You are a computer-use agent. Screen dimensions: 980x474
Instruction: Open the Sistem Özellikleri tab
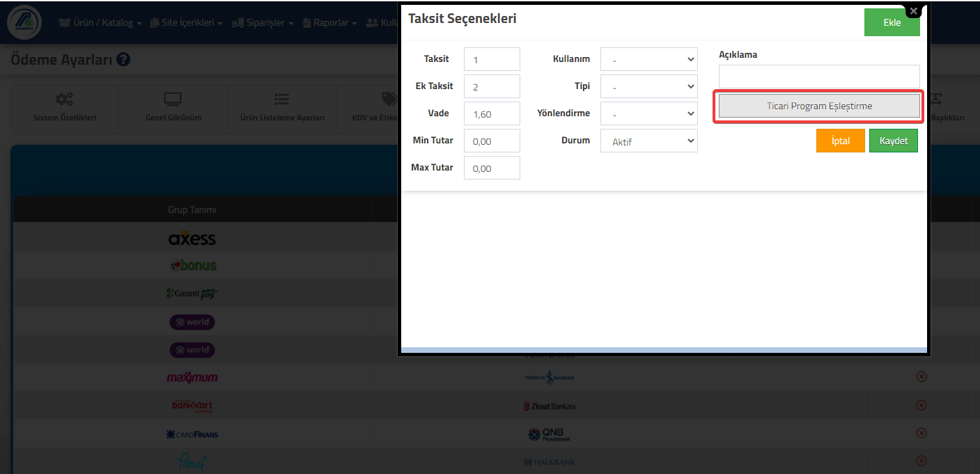point(65,108)
